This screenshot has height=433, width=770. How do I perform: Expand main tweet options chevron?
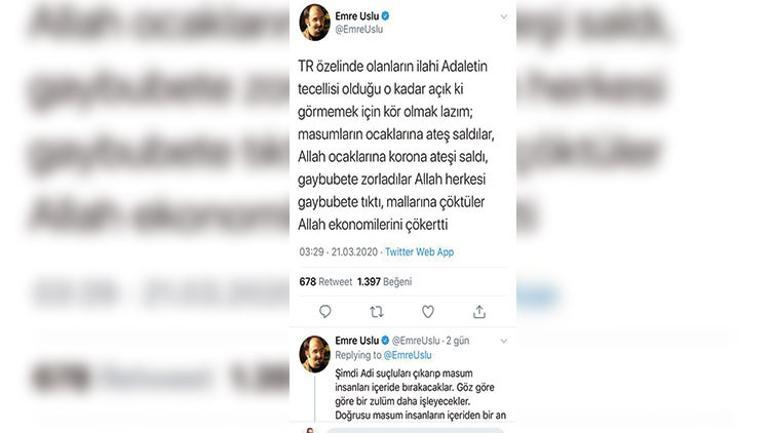tap(504, 17)
